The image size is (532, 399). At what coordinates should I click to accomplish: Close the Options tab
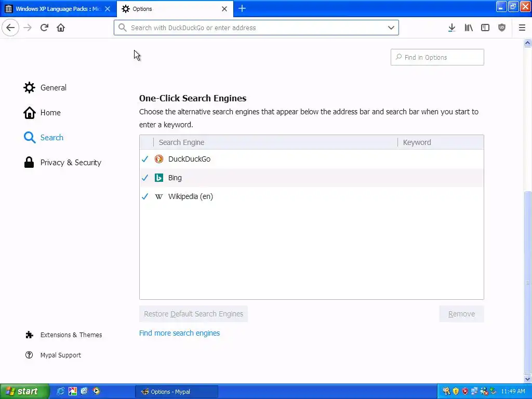click(x=224, y=9)
